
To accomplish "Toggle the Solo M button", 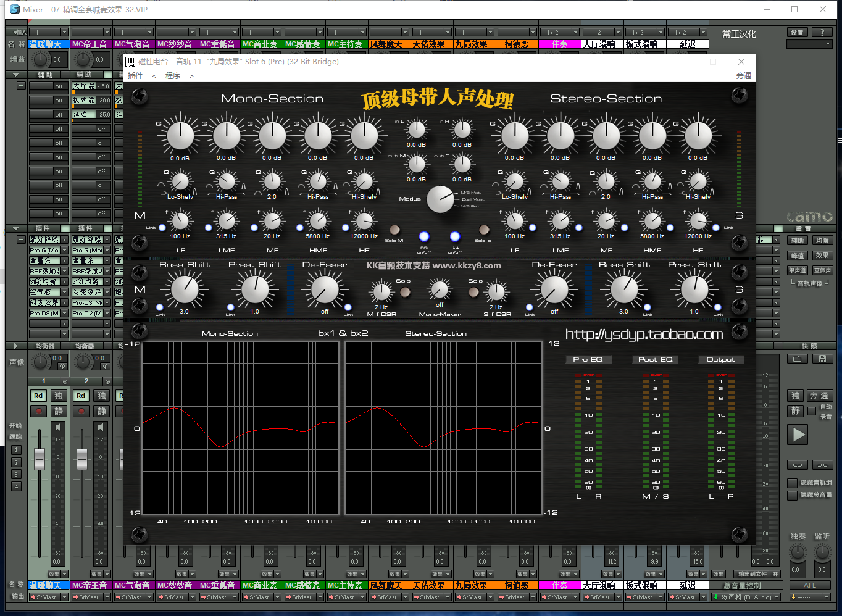I will (394, 230).
